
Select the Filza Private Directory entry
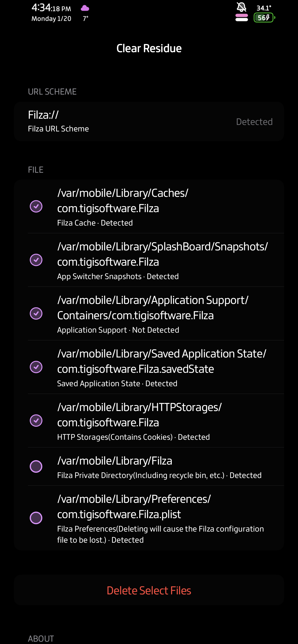coord(36,466)
